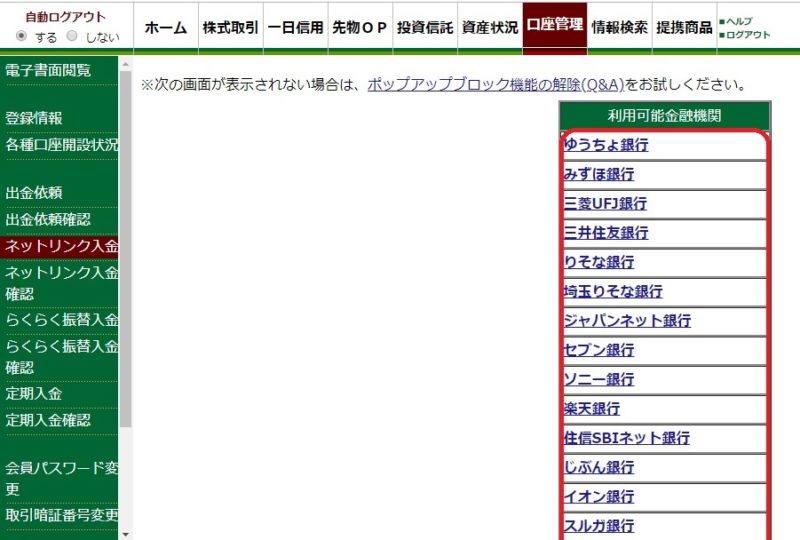
Task: Select highlighted ネットリンク入金 sidebar item
Action: pyautogui.click(x=59, y=246)
